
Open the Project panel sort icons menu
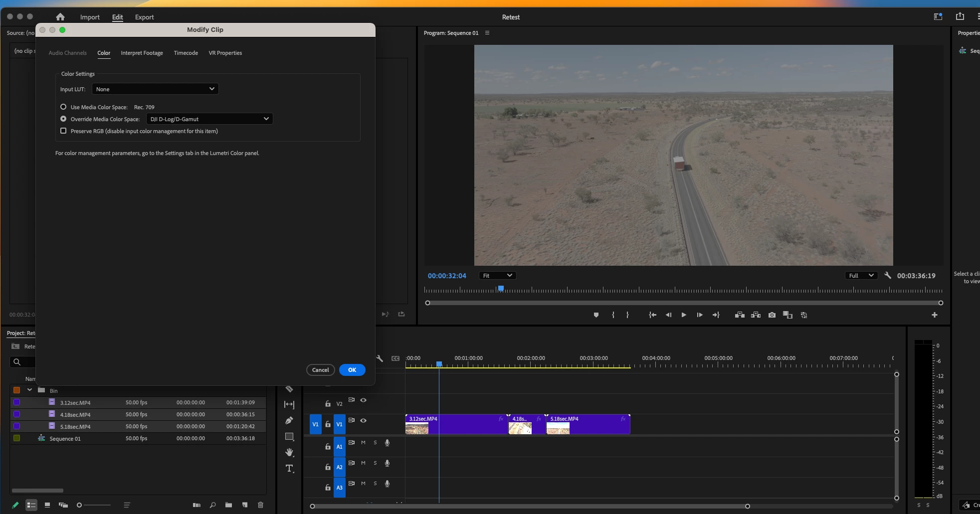tap(127, 505)
